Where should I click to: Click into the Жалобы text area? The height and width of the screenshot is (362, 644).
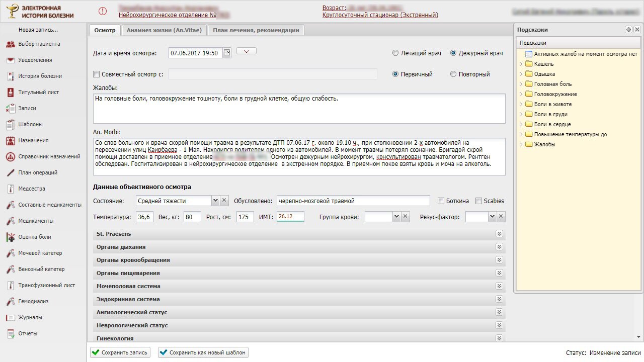pyautogui.click(x=299, y=108)
